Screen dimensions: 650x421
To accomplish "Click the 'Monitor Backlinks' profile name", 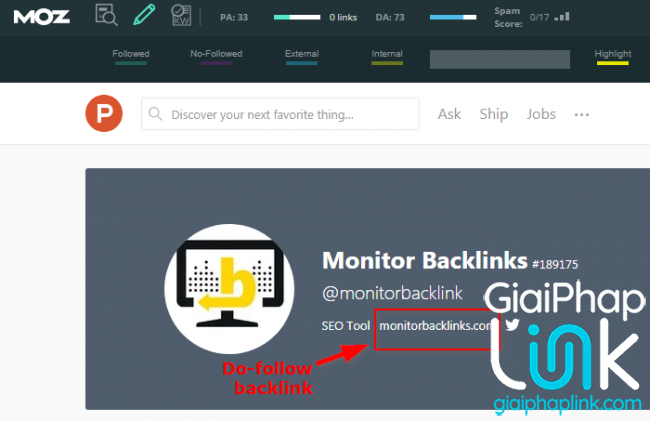I will [x=424, y=261].
